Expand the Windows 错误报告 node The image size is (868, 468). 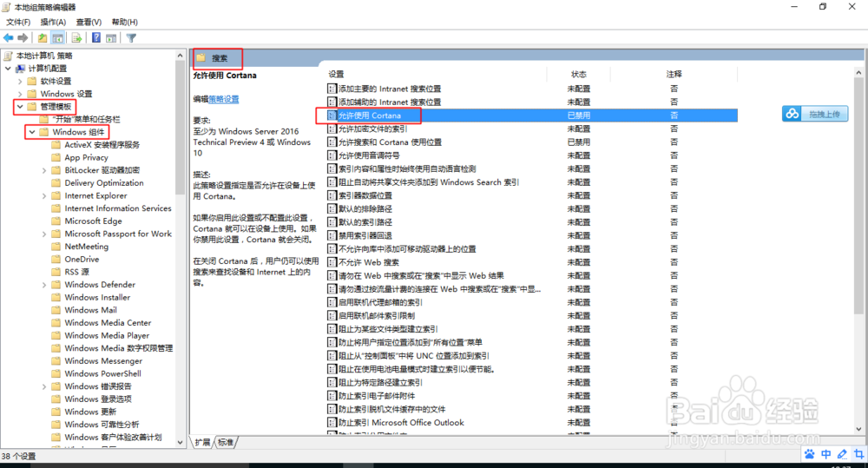point(44,386)
